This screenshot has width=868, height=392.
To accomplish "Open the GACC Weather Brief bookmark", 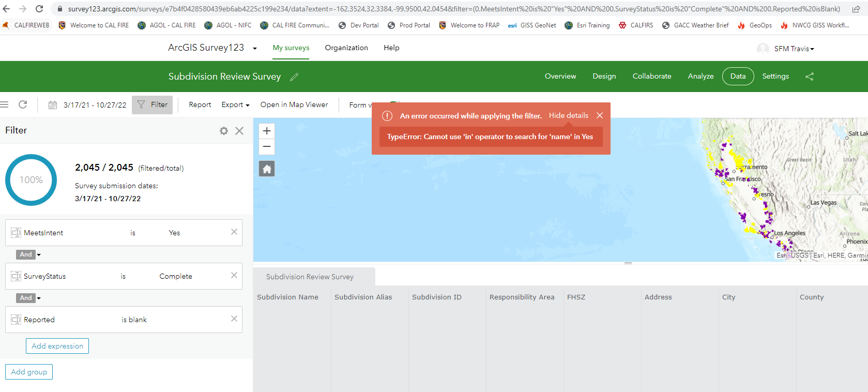I will pos(695,25).
